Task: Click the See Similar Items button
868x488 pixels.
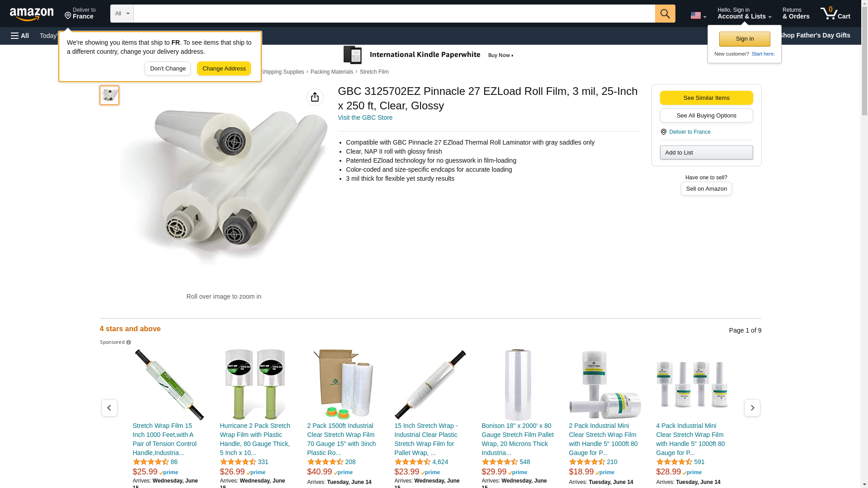Action: point(706,98)
